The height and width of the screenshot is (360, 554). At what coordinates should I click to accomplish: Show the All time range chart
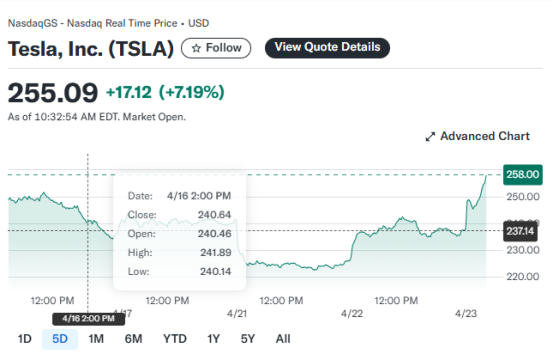point(283,339)
